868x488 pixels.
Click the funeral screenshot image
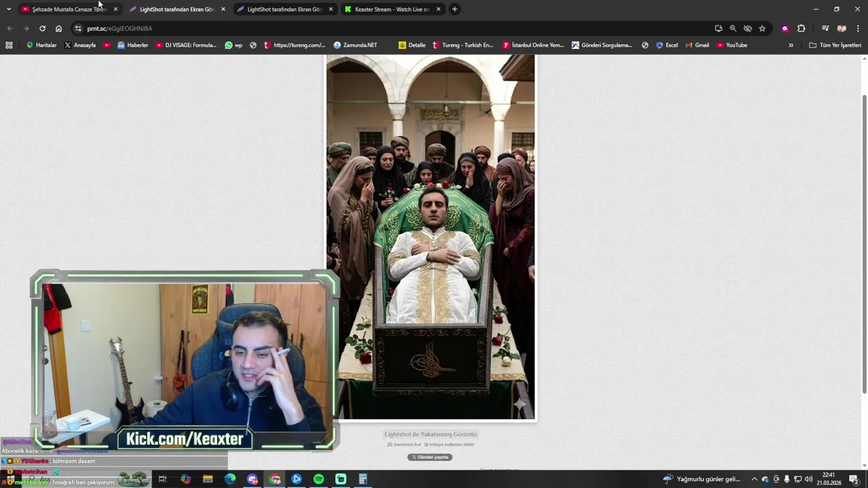[431, 237]
